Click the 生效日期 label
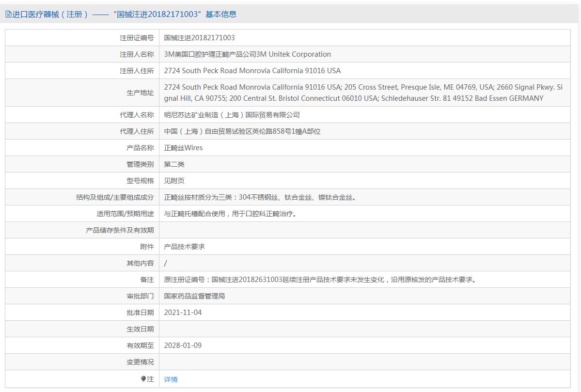This screenshot has height=392, width=581. [140, 329]
